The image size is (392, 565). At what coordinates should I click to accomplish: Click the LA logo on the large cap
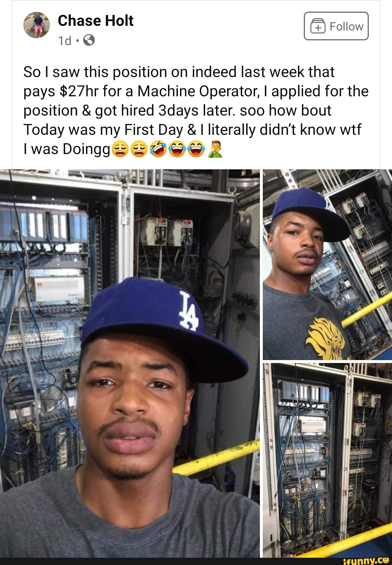click(189, 311)
